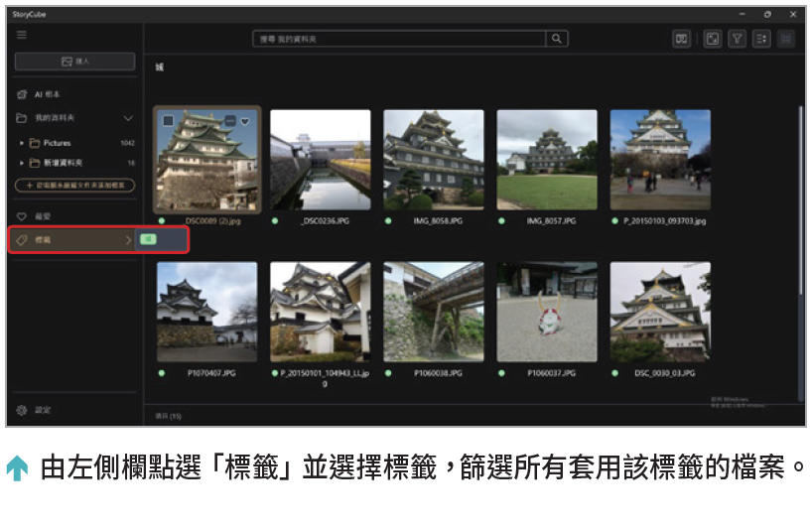
Task: Favorite DSC0089 photo with heart icon
Action: pyautogui.click(x=245, y=121)
